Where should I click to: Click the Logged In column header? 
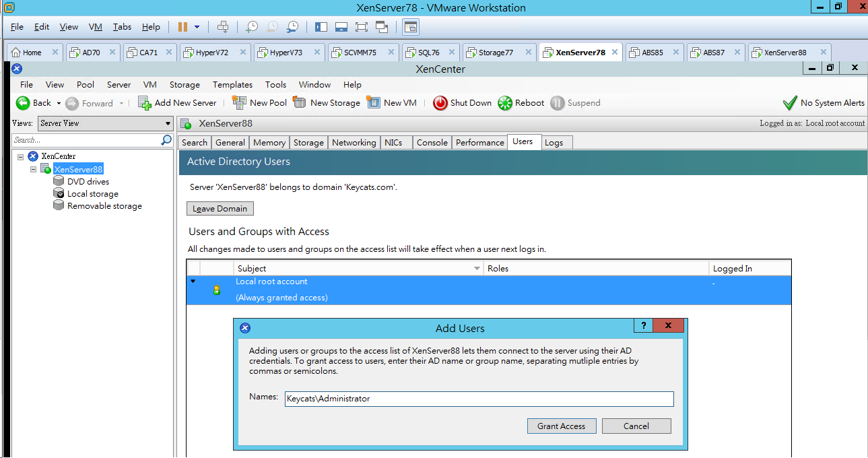point(749,268)
